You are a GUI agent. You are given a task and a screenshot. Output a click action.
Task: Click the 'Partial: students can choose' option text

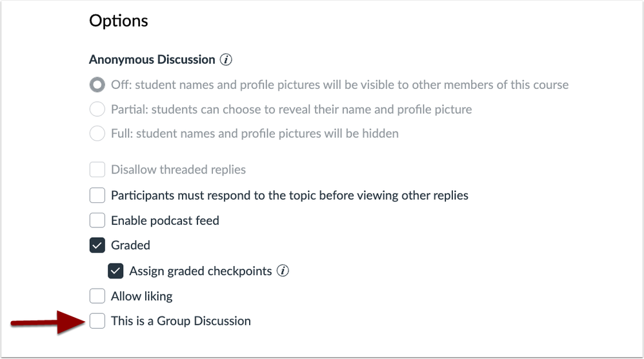[290, 110]
